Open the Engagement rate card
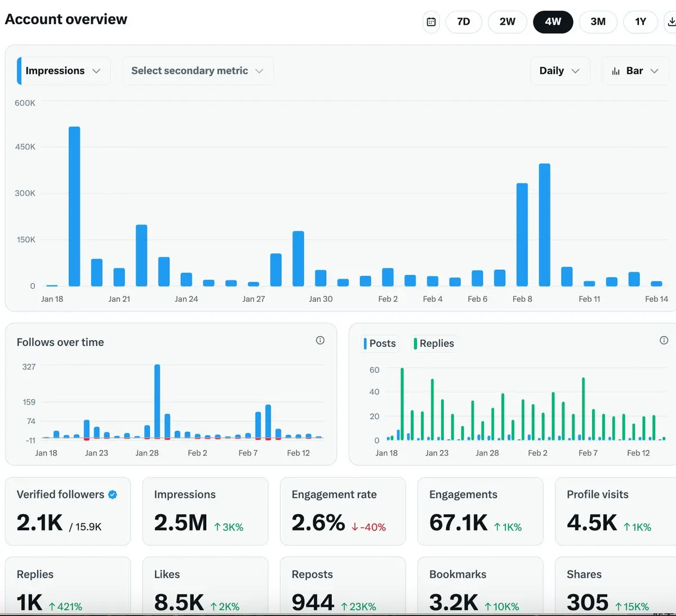This screenshot has width=676, height=616. click(343, 511)
